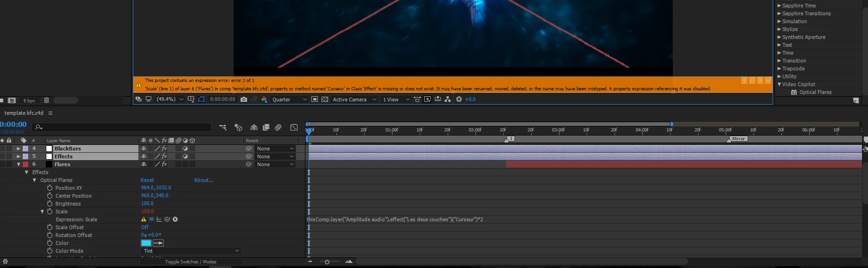868x268 pixels.
Task: Click Reset for Optical Flares
Action: 147,180
